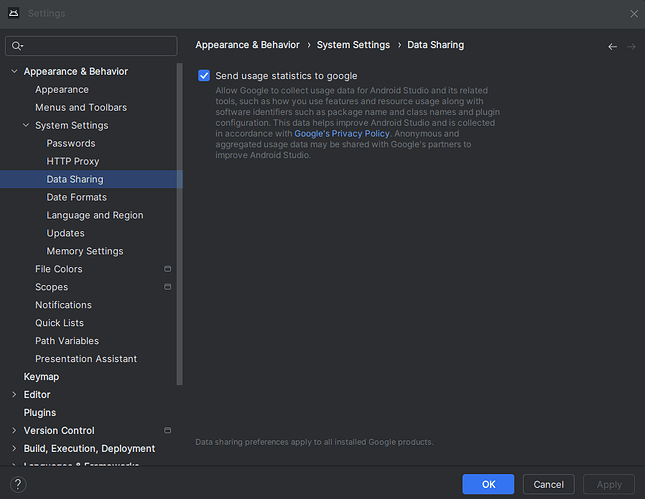Open the Memory Settings page
645x499 pixels.
point(85,251)
